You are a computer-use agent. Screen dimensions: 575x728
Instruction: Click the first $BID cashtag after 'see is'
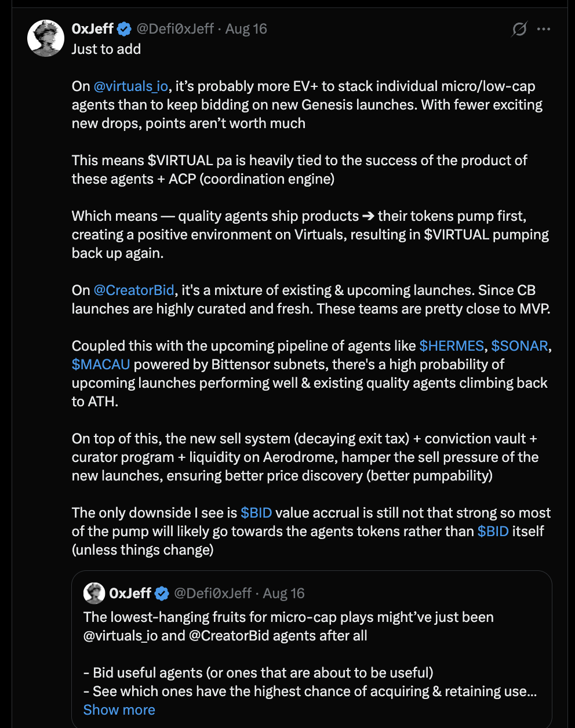coord(256,513)
